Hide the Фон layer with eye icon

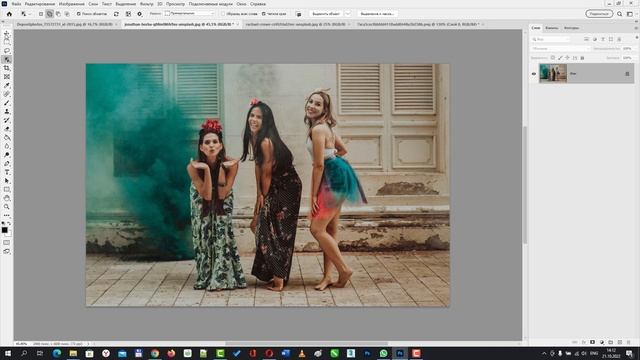(x=534, y=74)
